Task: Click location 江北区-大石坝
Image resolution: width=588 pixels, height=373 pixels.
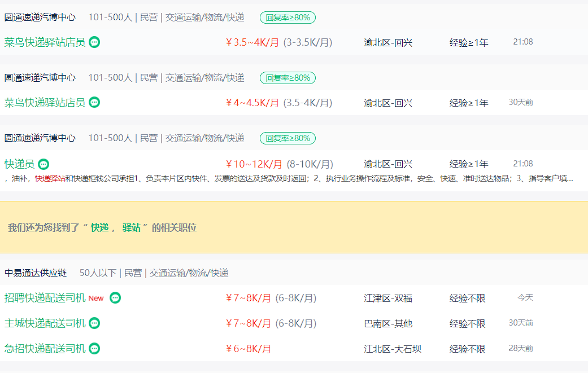Action: (393, 349)
